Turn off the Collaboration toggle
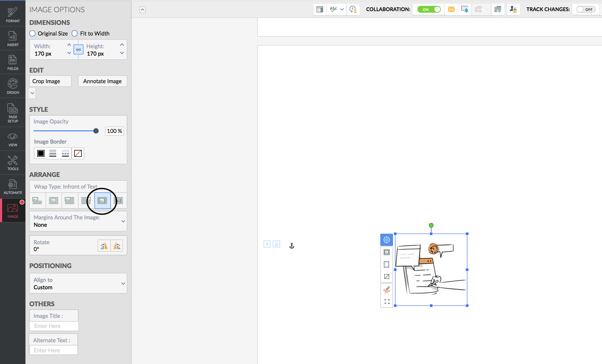This screenshot has height=364, width=602. (429, 10)
